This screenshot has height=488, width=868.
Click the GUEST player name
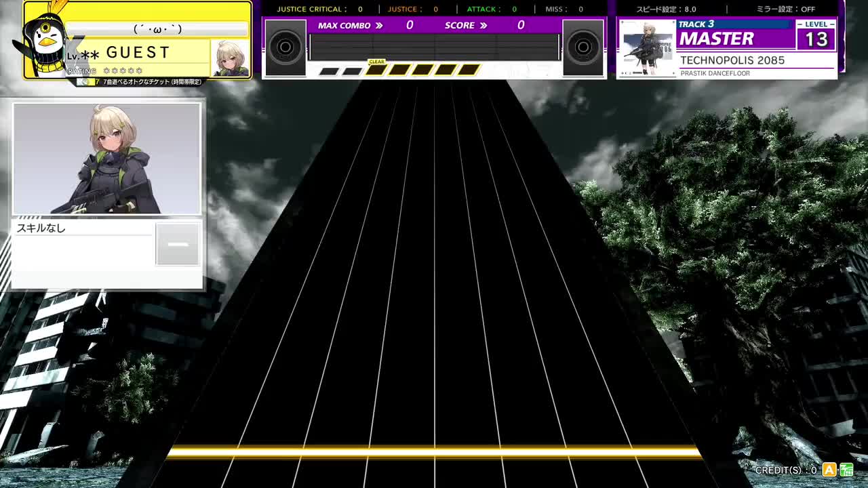coord(138,52)
